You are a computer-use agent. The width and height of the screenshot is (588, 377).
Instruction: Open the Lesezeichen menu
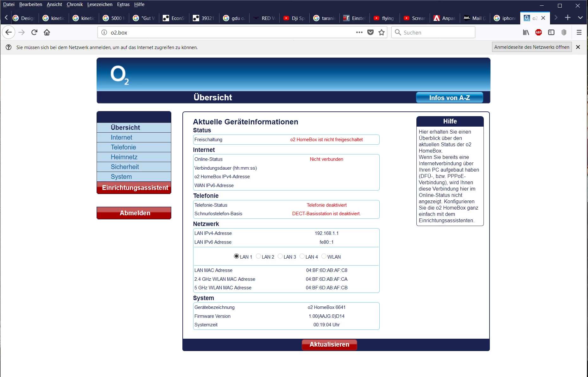[100, 4]
